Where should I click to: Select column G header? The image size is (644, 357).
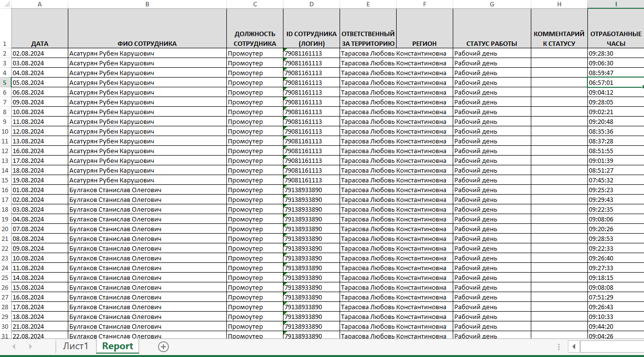click(492, 4)
